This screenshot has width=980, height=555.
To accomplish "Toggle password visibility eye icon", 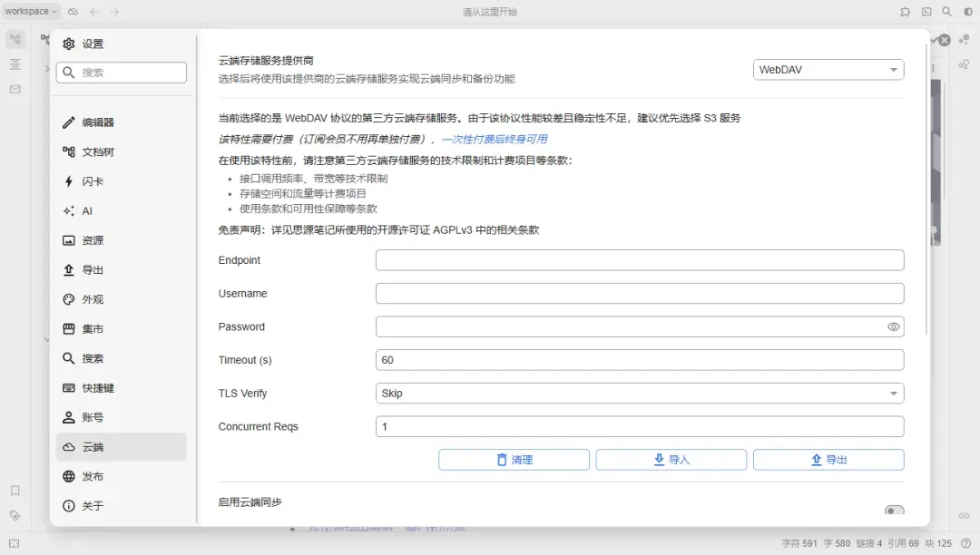I will pos(893,326).
